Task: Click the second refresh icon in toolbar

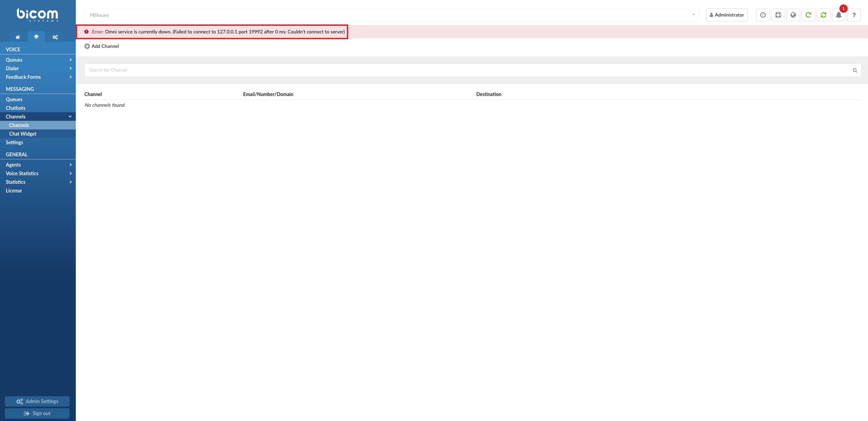Action: pyautogui.click(x=824, y=15)
